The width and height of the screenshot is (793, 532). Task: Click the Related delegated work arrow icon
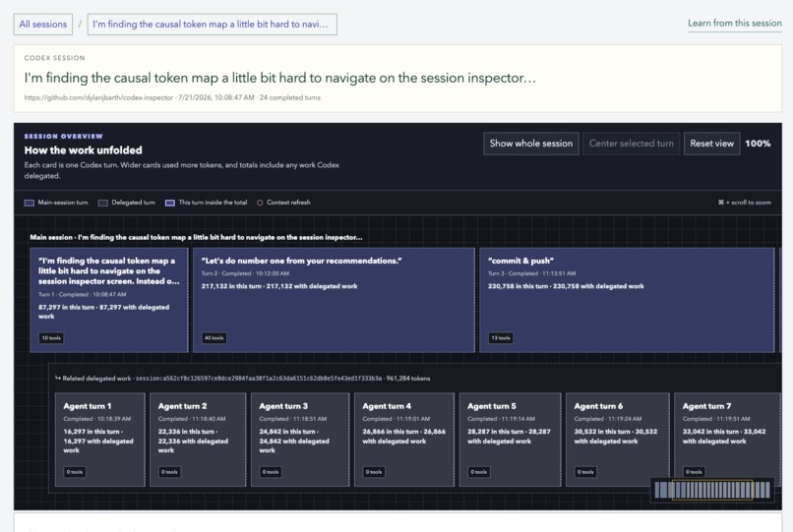pos(58,378)
